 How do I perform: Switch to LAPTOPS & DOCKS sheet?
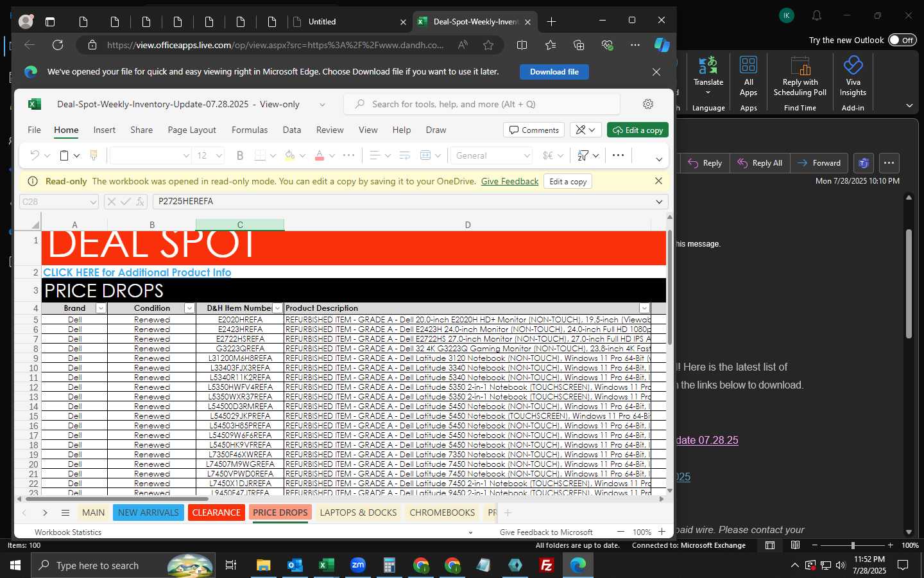358,512
